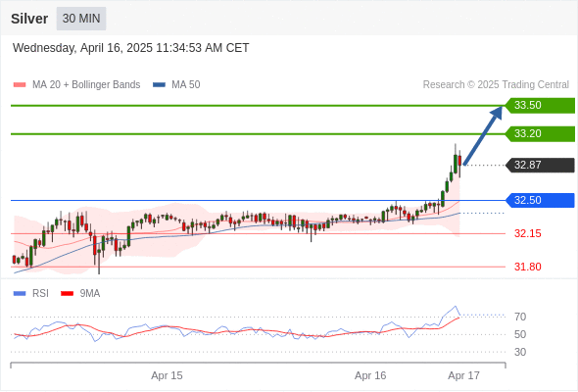Click the RSI 70 axis level label
578x392 pixels.
(x=520, y=317)
